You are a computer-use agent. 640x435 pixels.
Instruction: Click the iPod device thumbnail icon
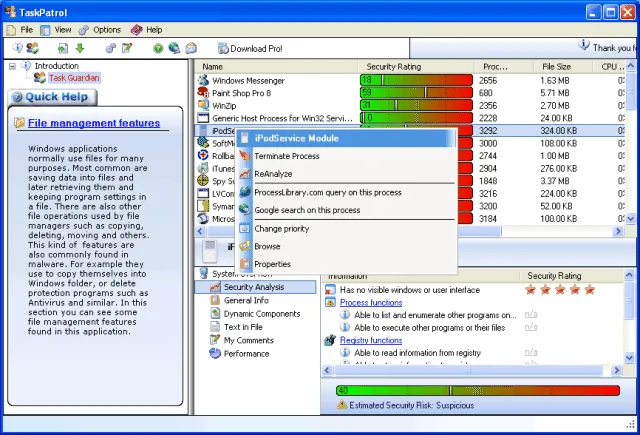(210, 251)
